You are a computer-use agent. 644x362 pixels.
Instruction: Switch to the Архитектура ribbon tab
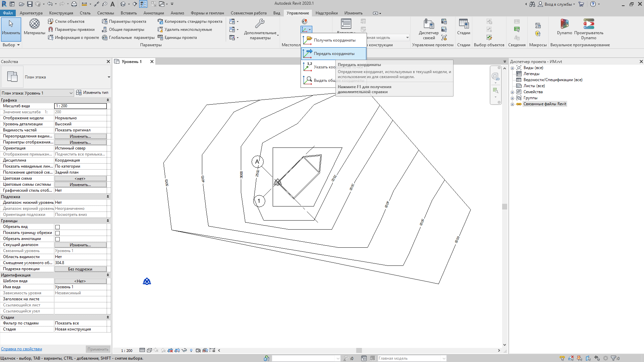[x=31, y=13]
